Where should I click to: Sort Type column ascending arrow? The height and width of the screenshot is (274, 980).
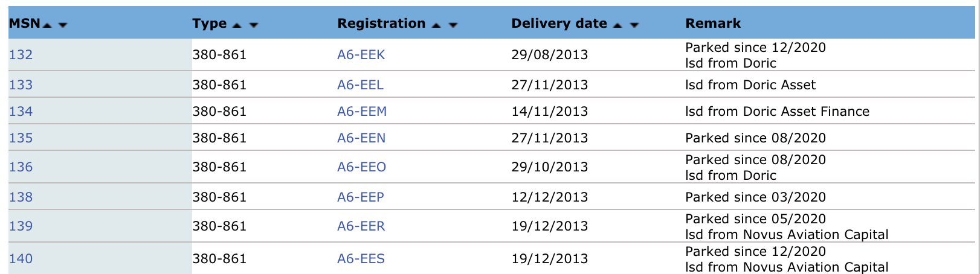pyautogui.click(x=237, y=25)
